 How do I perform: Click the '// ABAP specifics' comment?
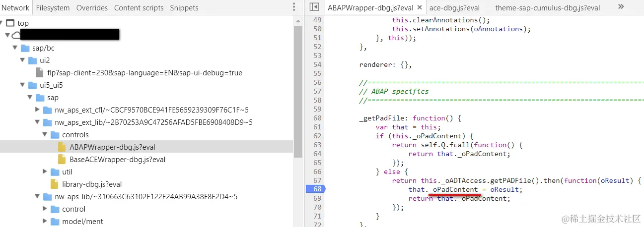pos(394,91)
